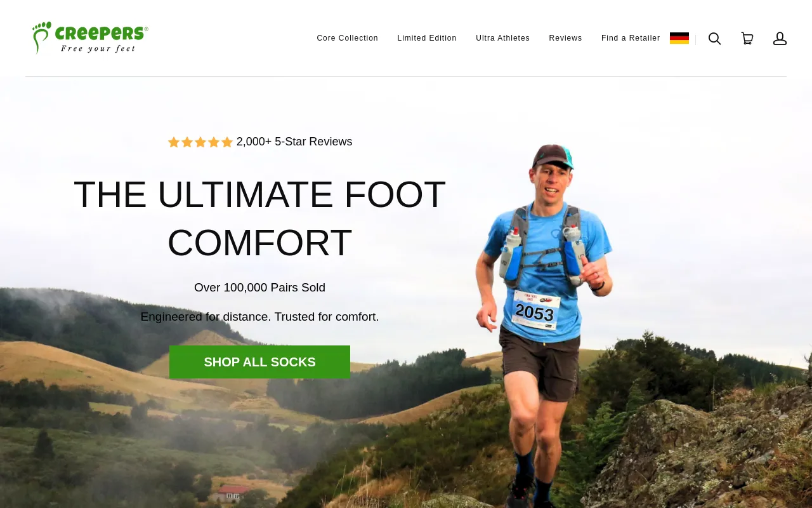Image resolution: width=812 pixels, height=508 pixels.
Task: Click the runner's race bib 2053
Action: [x=536, y=310]
